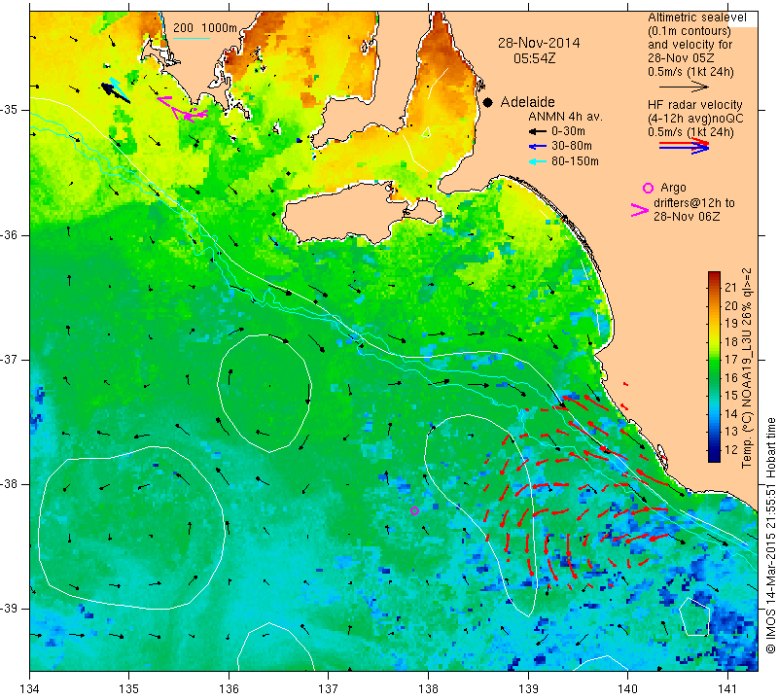
Task: Click the temperature colorbar scale
Action: [714, 367]
